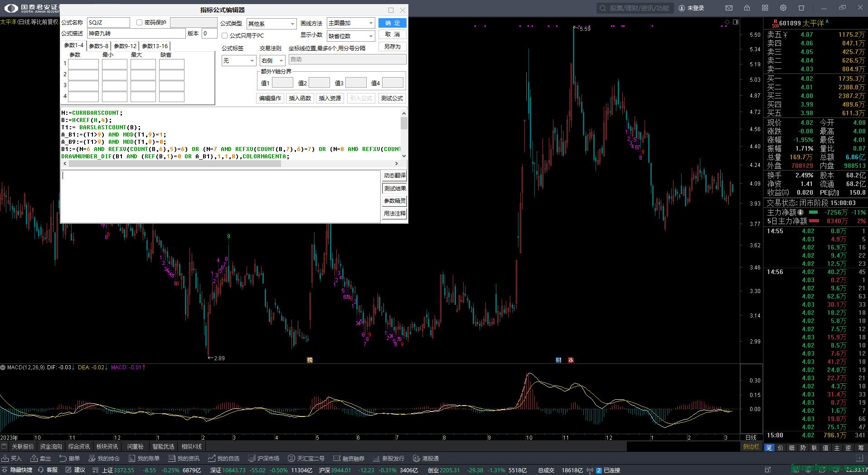
Task: Switch to 参数1-4 tab
Action: (73, 45)
